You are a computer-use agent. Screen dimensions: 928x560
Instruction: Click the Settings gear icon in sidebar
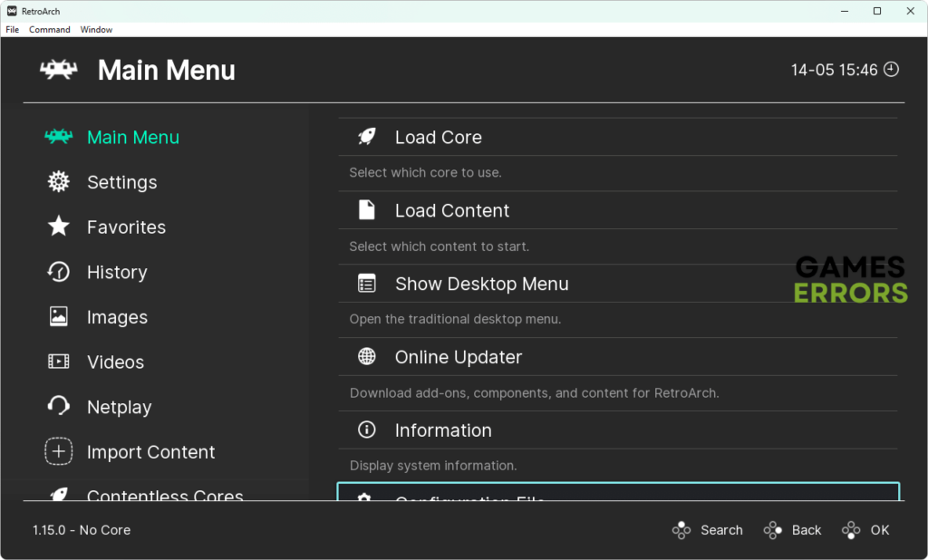[x=59, y=182]
